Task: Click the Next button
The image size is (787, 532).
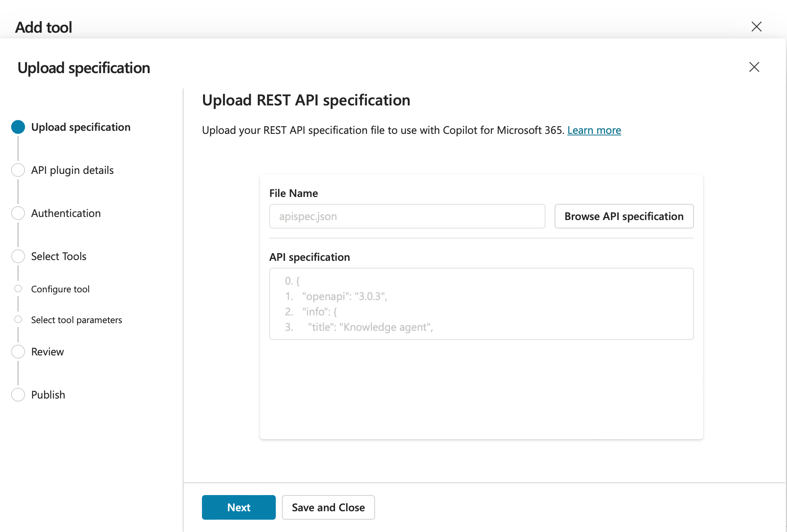Action: (x=238, y=507)
